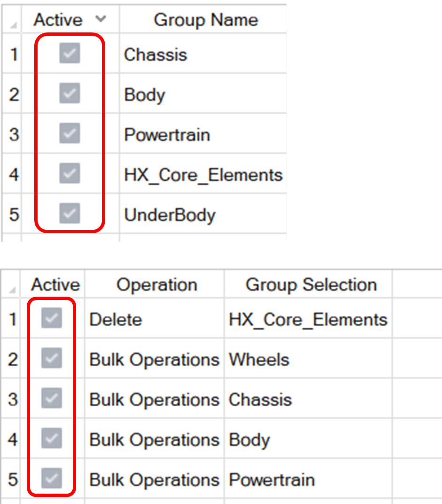Screen dimensions: 442x504
Task: Disable the Powertrain group Active checkbox
Action: coord(70,134)
